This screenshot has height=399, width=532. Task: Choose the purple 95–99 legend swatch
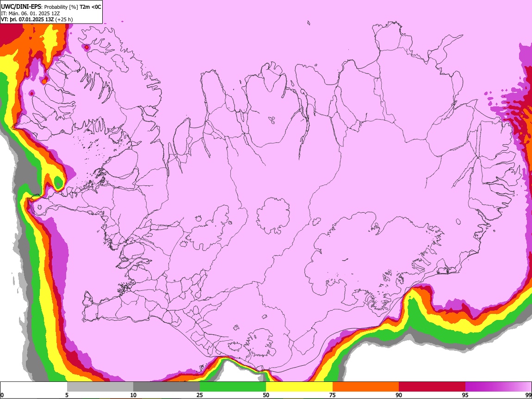(x=498, y=387)
